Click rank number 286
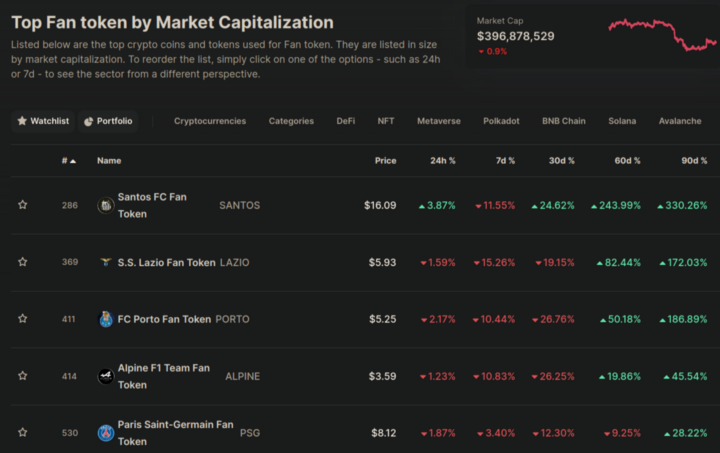 tap(70, 205)
